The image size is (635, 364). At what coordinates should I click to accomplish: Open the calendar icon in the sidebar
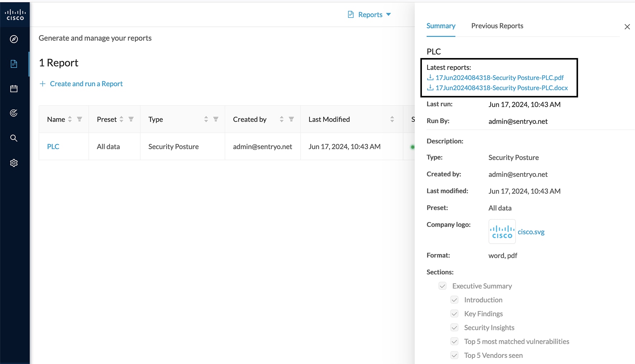click(x=14, y=88)
